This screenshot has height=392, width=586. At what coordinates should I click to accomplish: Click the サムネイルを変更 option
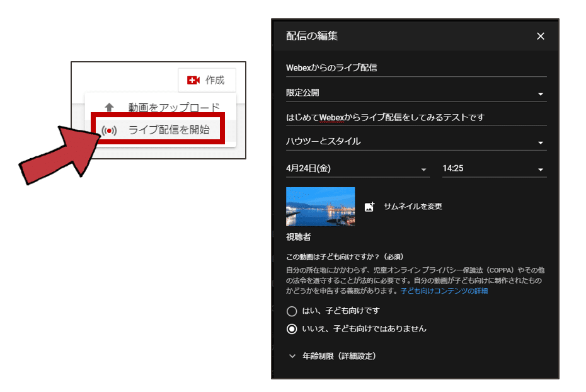point(413,205)
